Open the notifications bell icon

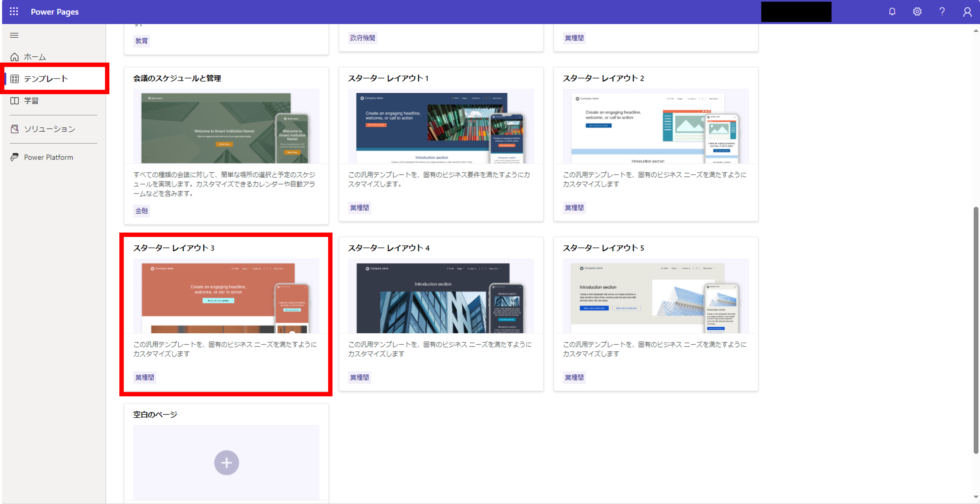(892, 12)
